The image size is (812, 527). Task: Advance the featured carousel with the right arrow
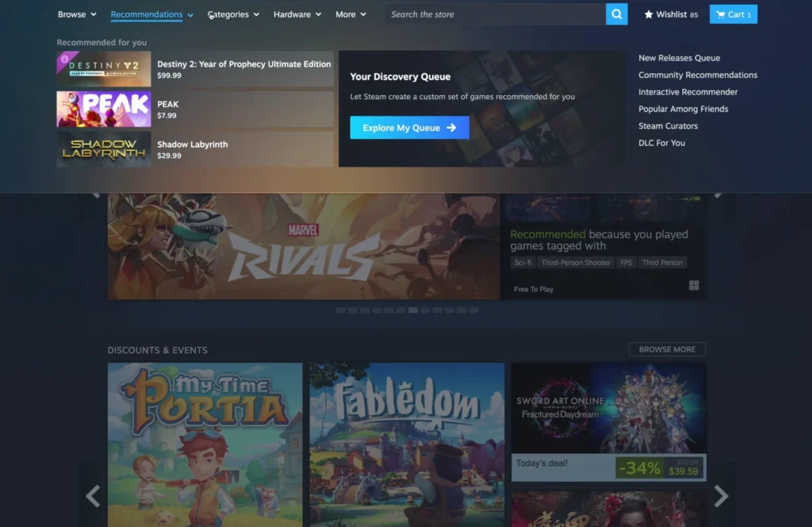coord(719,192)
